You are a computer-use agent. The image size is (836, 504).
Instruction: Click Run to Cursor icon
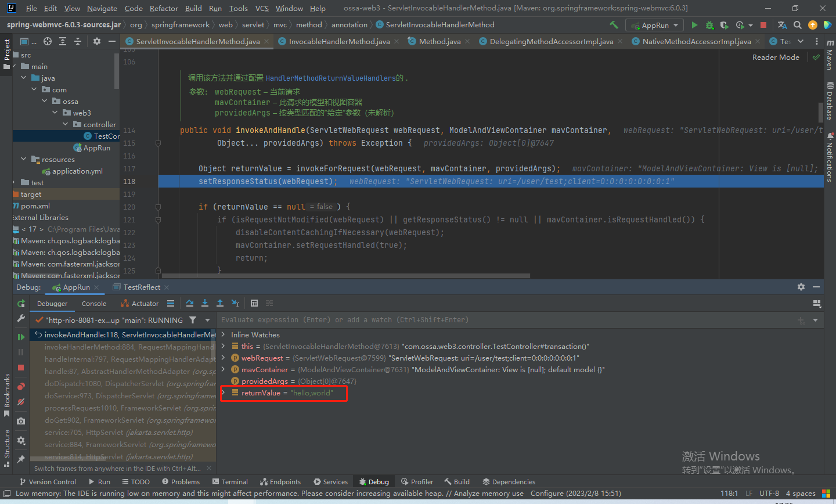[x=235, y=303]
